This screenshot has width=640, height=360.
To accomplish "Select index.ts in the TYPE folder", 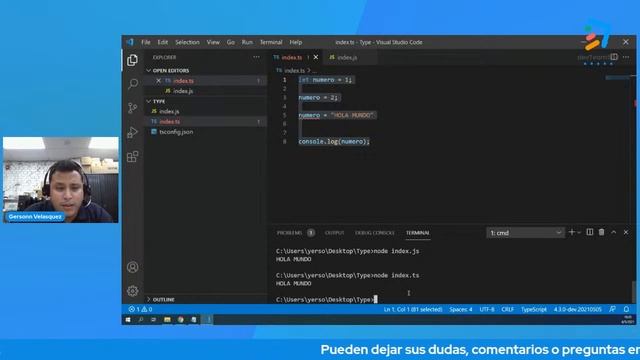I will (x=169, y=122).
